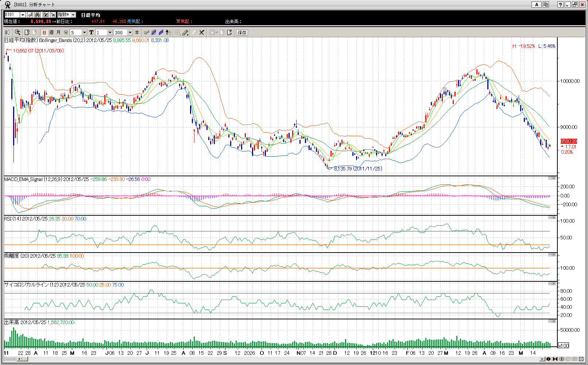Screen dimensions: 588x365
Task: Click the 保存 save button
Action: (x=242, y=32)
